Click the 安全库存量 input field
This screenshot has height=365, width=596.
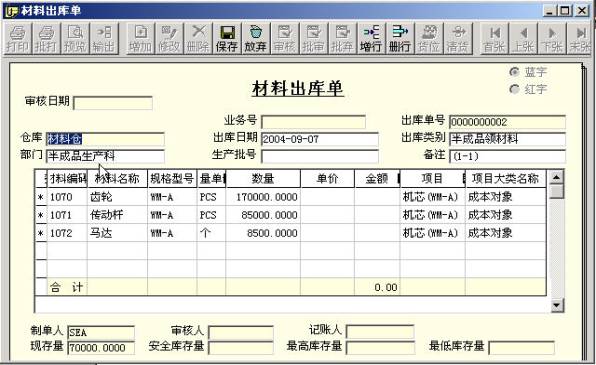(241, 348)
